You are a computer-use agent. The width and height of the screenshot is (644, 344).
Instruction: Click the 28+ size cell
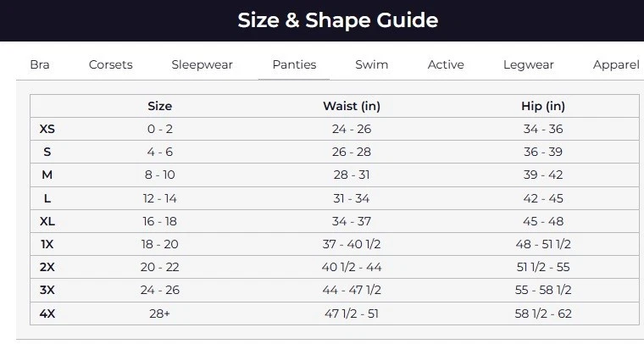coord(159,313)
